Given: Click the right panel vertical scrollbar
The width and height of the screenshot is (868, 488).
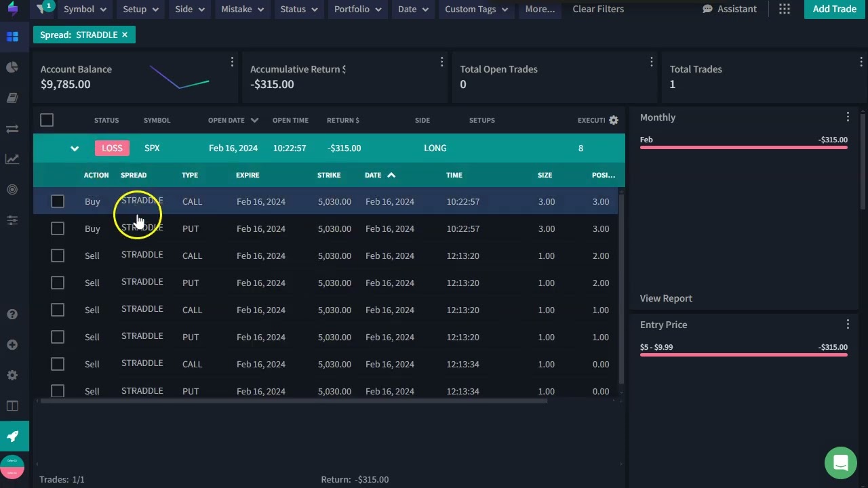Looking at the screenshot, I should coord(863,161).
